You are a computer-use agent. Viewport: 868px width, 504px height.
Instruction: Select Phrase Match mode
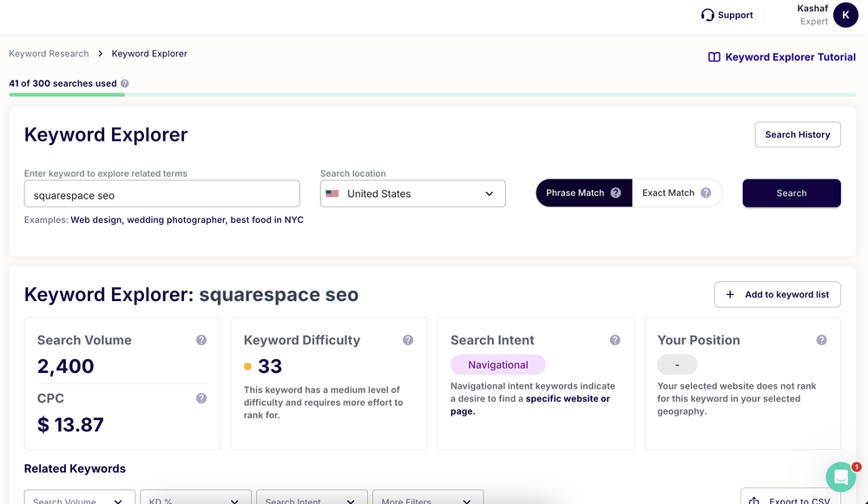pos(583,193)
